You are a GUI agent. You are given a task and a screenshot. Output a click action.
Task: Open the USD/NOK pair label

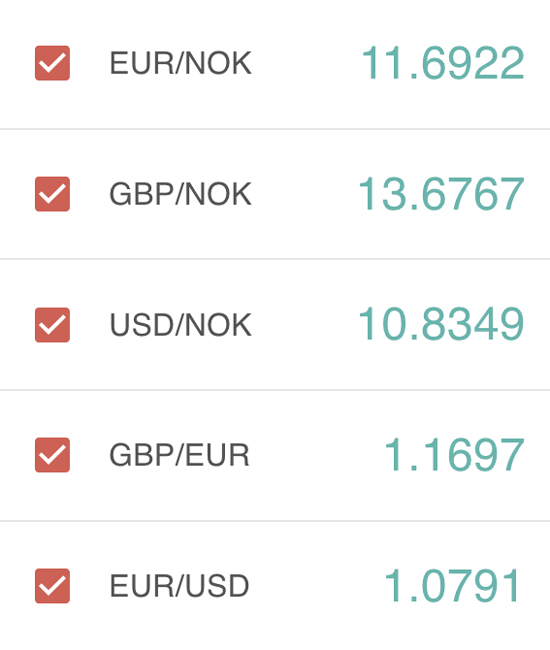point(180,325)
